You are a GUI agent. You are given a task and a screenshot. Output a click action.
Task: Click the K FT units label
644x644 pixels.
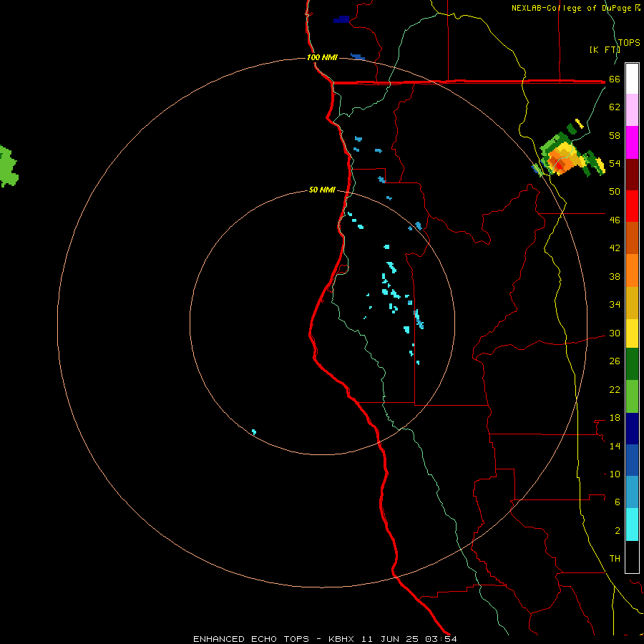pyautogui.click(x=605, y=49)
